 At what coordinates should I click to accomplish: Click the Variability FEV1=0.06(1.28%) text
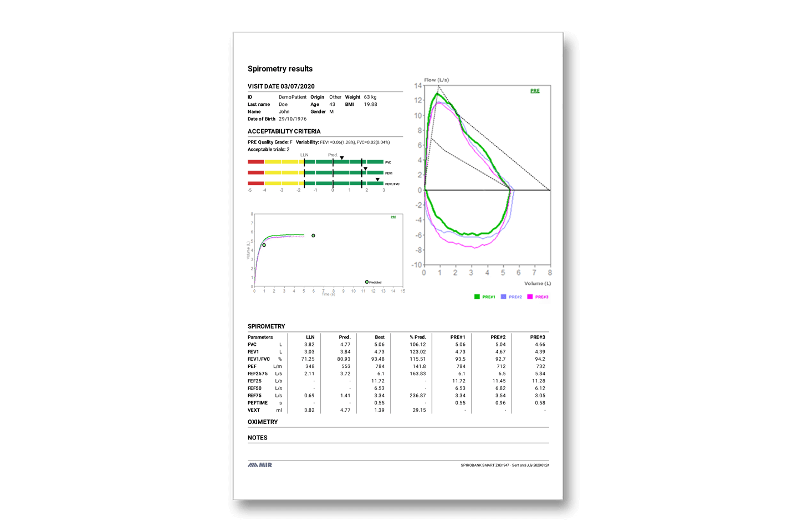pyautogui.click(x=325, y=142)
